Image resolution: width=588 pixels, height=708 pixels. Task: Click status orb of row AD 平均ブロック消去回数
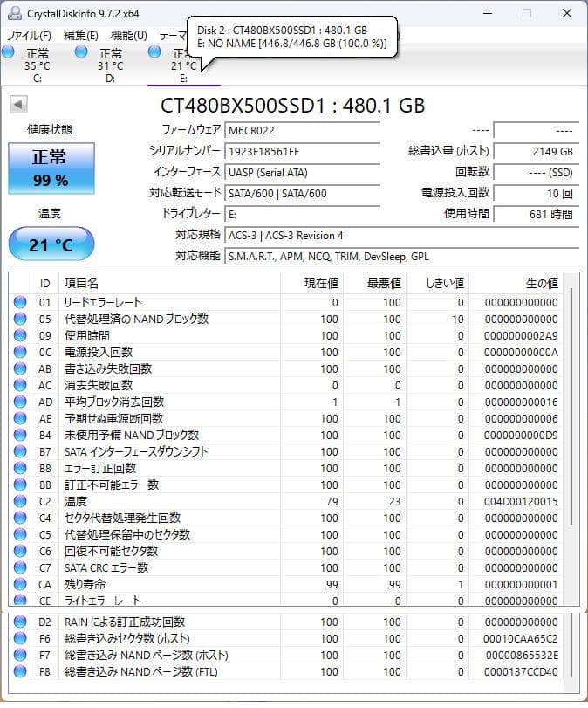tap(20, 402)
